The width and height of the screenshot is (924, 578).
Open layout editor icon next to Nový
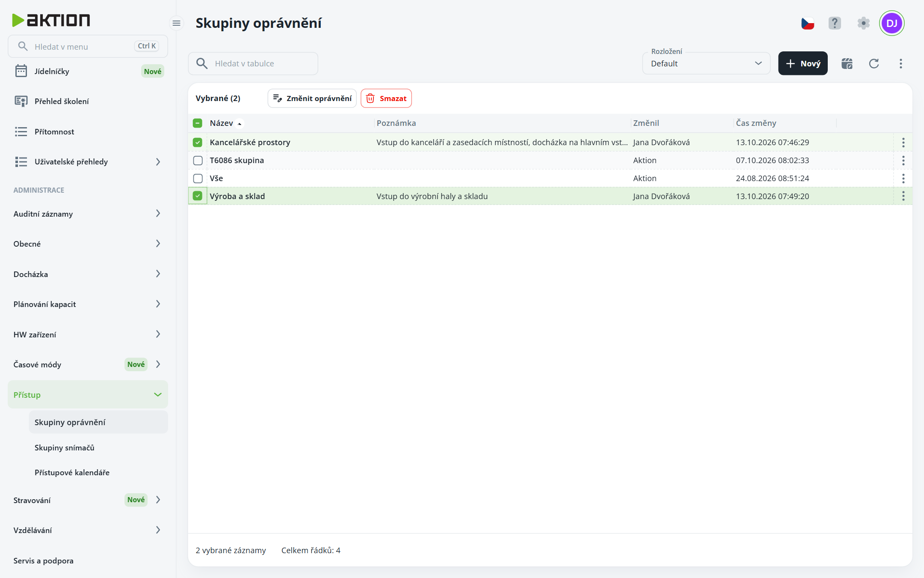[847, 63]
